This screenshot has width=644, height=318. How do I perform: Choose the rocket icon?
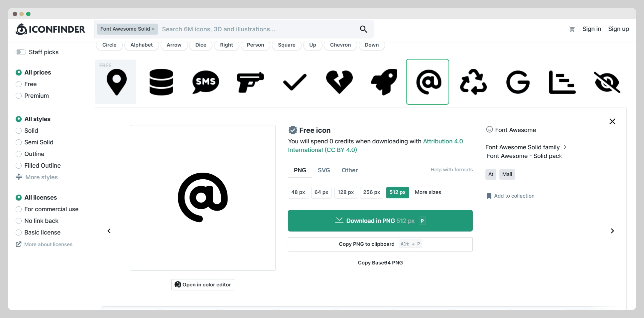tap(384, 82)
